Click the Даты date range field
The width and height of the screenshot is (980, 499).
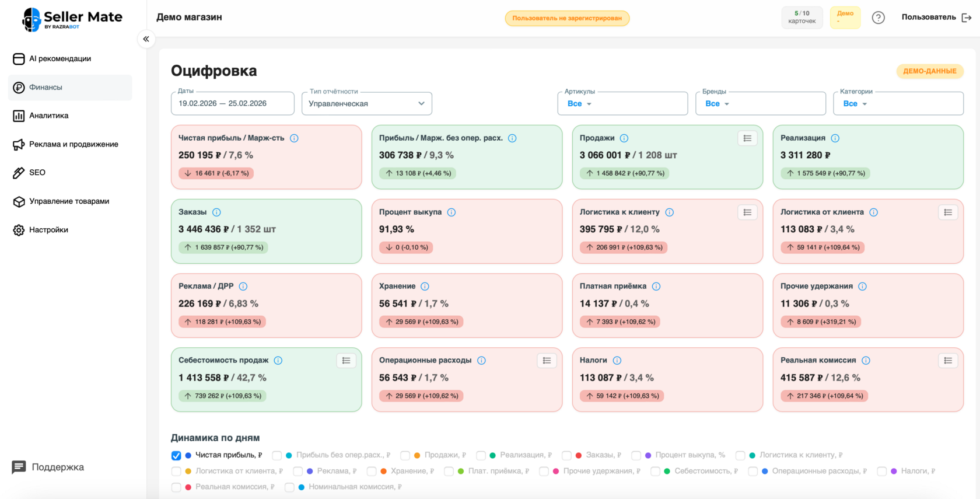(x=232, y=104)
